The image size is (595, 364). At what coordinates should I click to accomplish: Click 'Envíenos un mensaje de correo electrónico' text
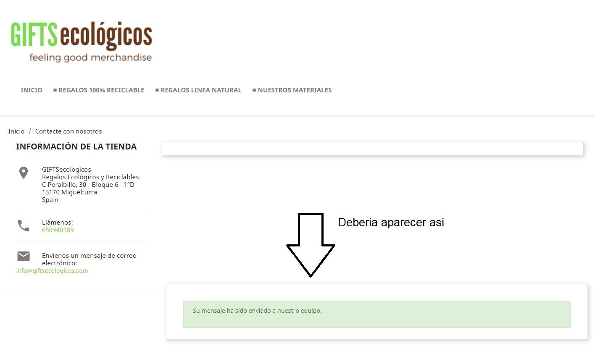pyautogui.click(x=89, y=259)
